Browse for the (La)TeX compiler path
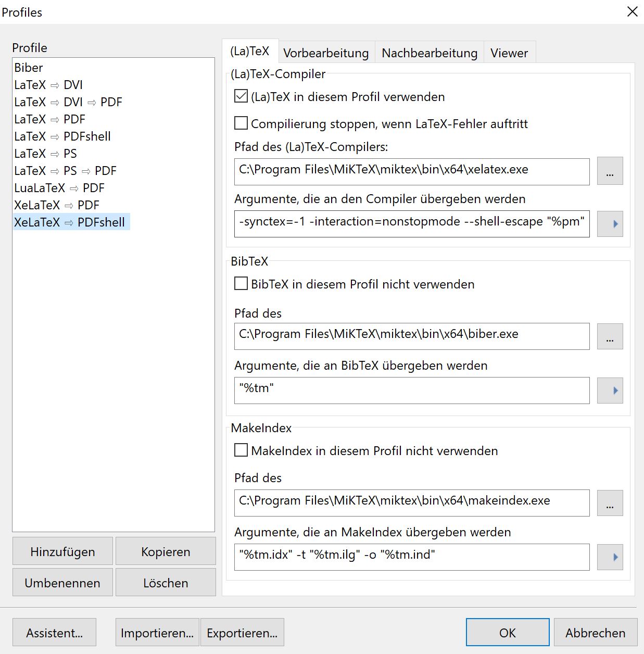 (x=610, y=171)
